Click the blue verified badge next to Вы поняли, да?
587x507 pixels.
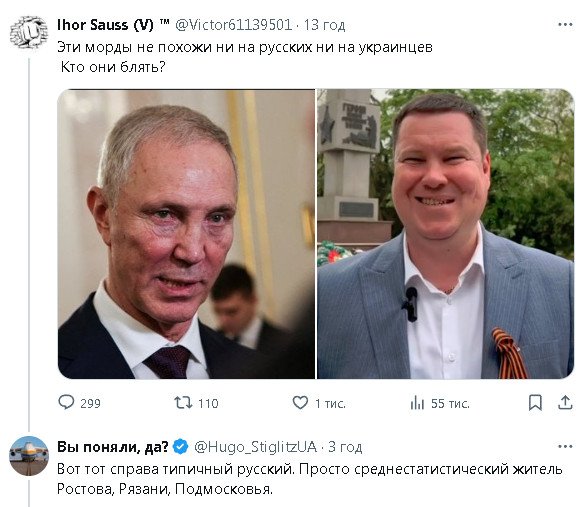click(x=181, y=447)
